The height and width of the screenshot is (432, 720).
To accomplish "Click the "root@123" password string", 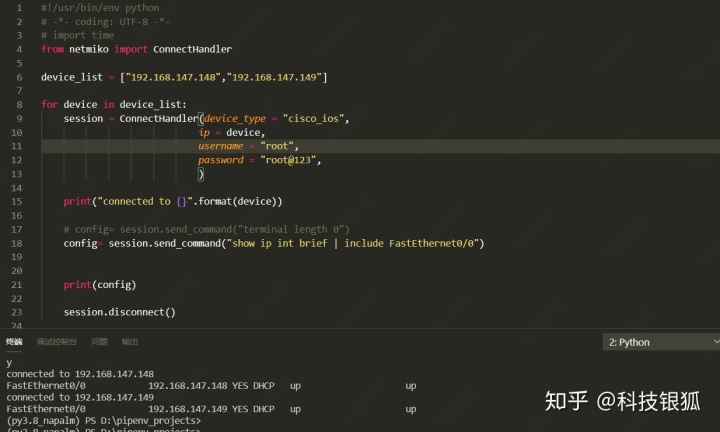I will [x=288, y=160].
